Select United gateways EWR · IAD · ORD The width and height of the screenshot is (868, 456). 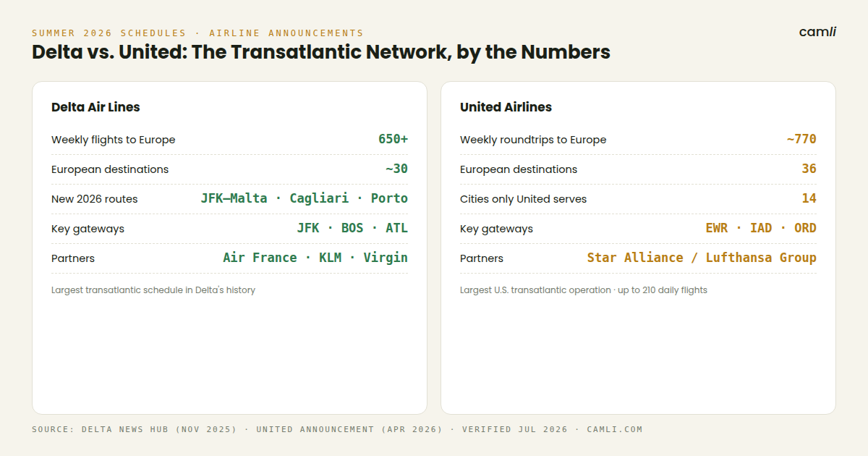click(761, 228)
